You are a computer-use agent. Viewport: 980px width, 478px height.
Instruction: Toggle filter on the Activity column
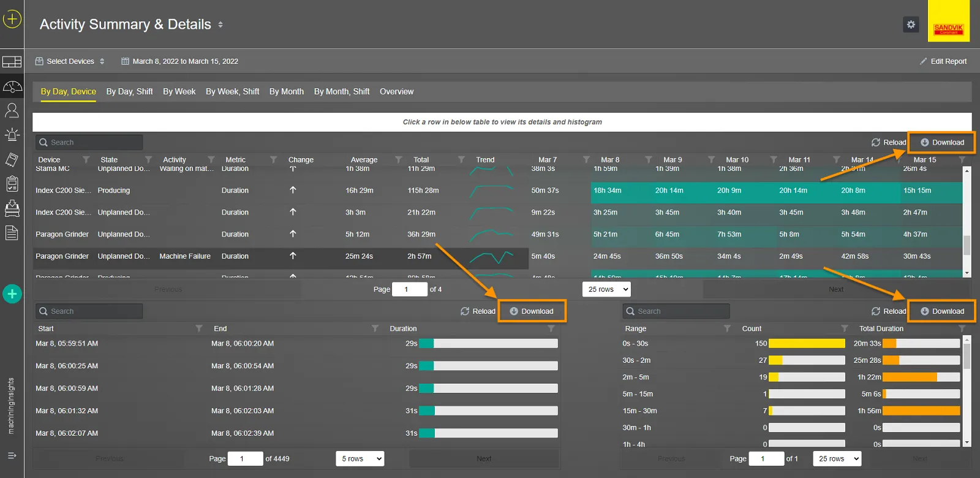pyautogui.click(x=211, y=160)
